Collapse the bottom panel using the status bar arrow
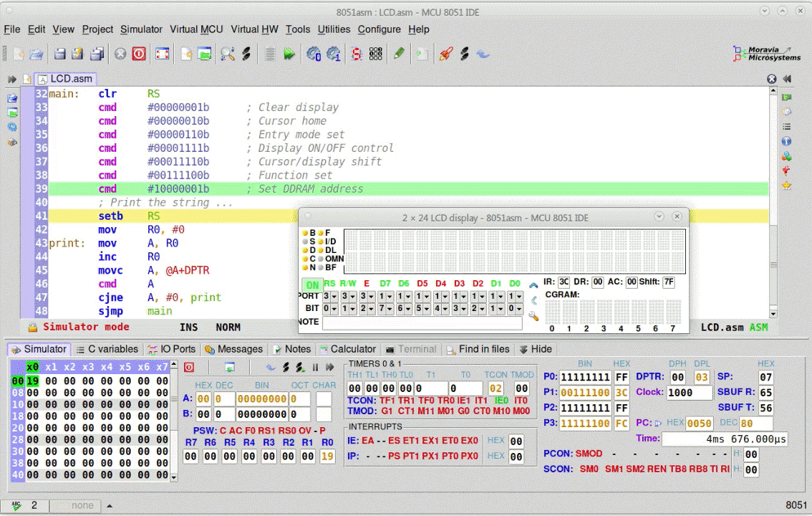Image resolution: width=812 pixels, height=516 pixels. pos(109,505)
